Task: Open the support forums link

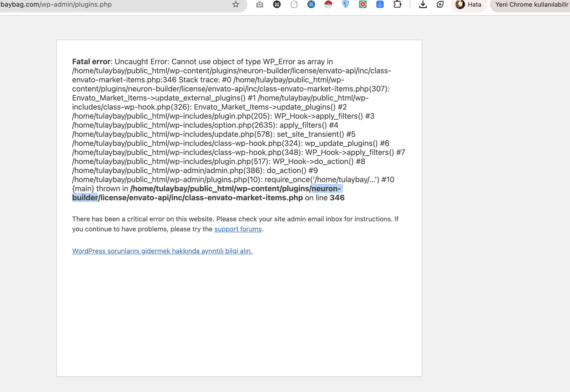Action: (238, 229)
